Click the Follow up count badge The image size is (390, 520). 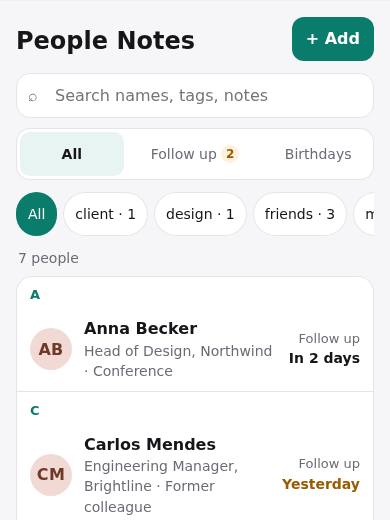pyautogui.click(x=230, y=154)
